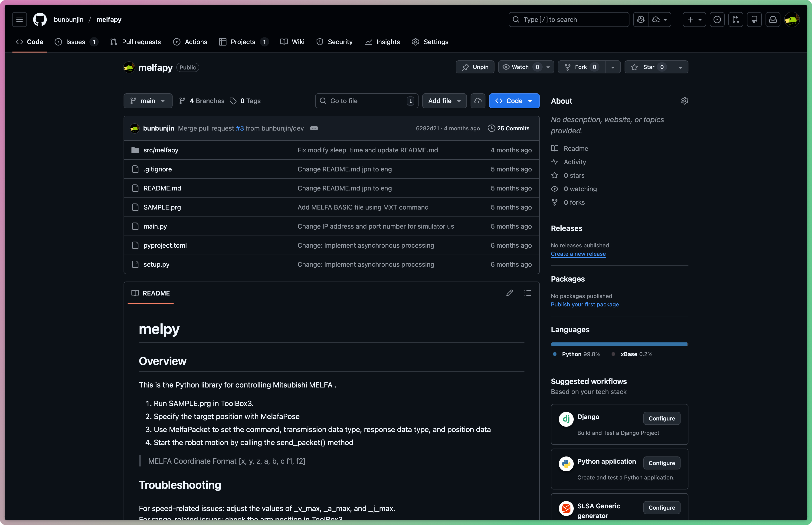The image size is (812, 525).
Task: Configure the SLSA Generic generator workflow
Action: [661, 508]
